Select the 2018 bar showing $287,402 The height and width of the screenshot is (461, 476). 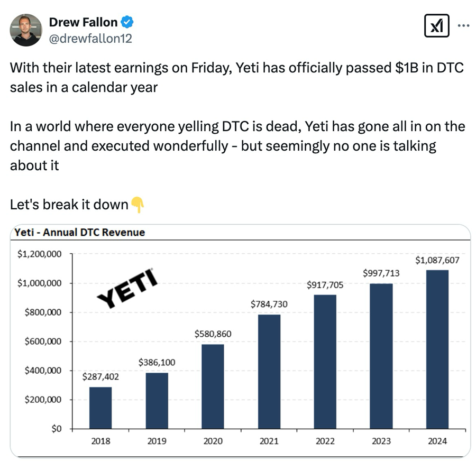pyautogui.click(x=101, y=407)
